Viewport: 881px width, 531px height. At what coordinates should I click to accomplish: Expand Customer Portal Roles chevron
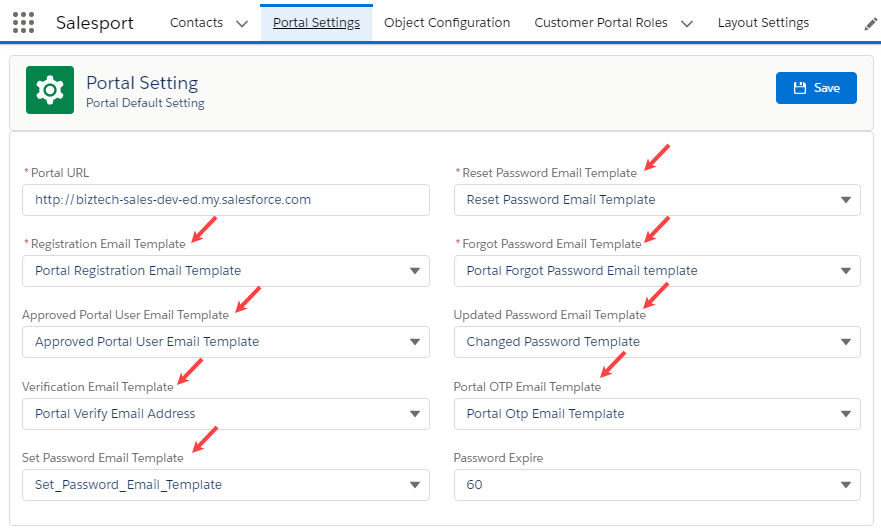pyautogui.click(x=686, y=24)
